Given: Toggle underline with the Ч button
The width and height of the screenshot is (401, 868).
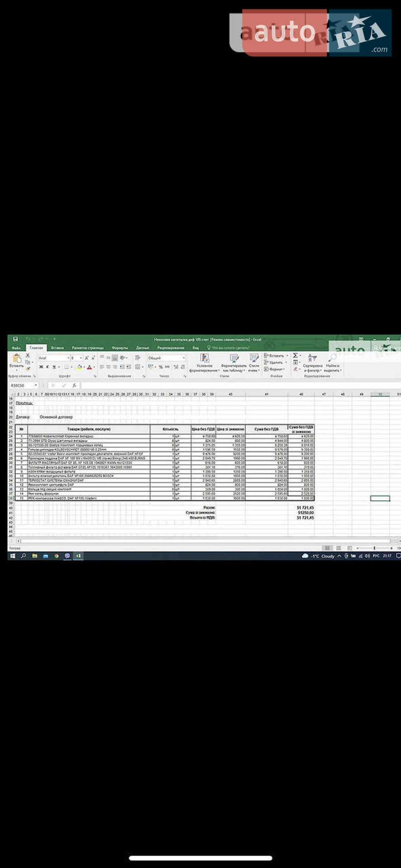Looking at the screenshot, I should (x=53, y=367).
